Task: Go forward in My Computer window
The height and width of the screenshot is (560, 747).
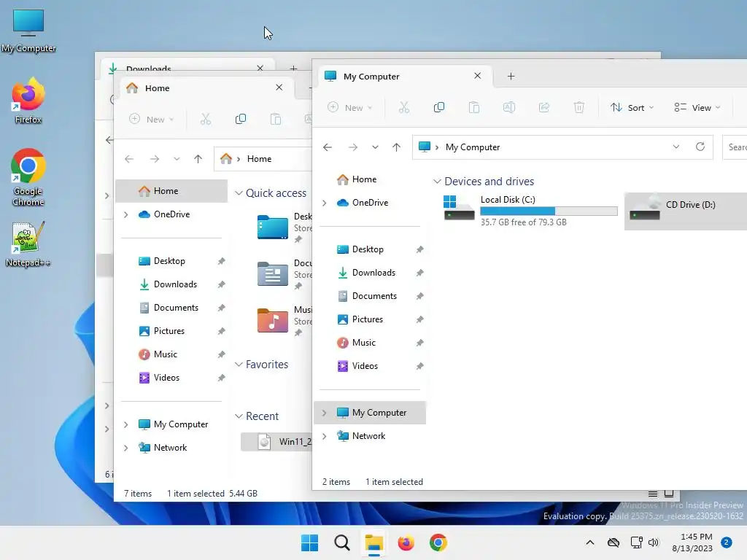Action: coord(352,147)
